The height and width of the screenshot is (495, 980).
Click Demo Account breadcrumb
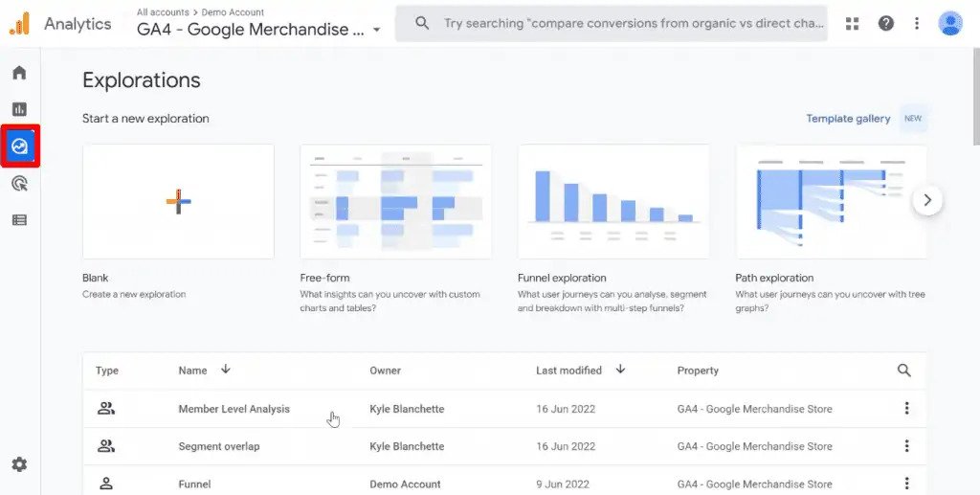233,11
